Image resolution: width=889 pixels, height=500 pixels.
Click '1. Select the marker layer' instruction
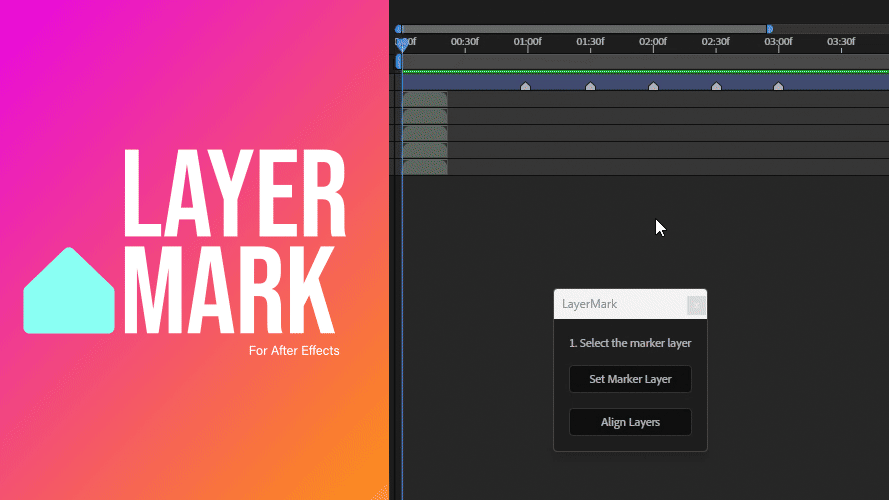(630, 343)
